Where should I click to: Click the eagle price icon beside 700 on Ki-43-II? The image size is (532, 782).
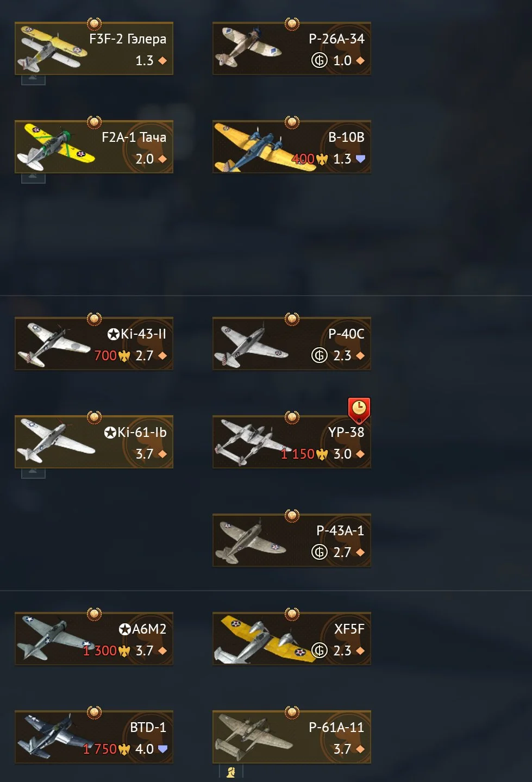click(124, 356)
